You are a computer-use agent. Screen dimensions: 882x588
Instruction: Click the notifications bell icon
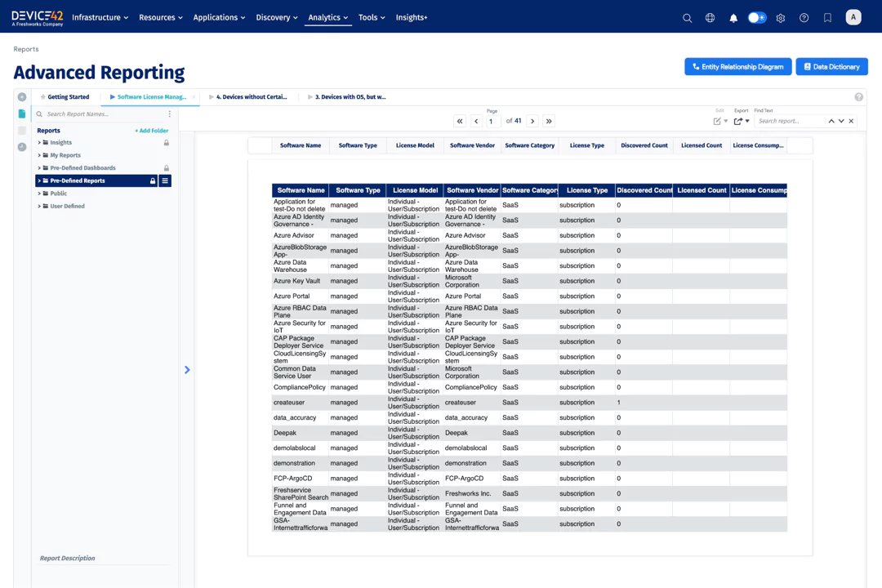click(x=733, y=18)
